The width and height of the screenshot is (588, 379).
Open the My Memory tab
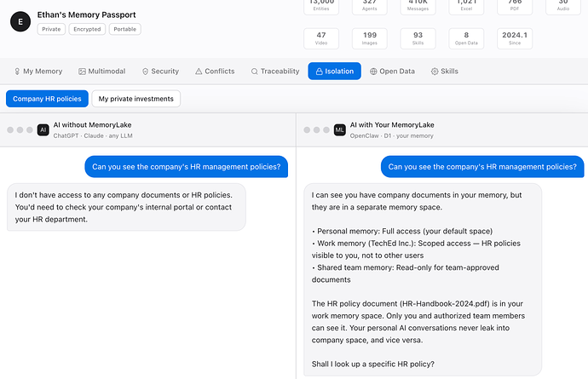(x=37, y=72)
